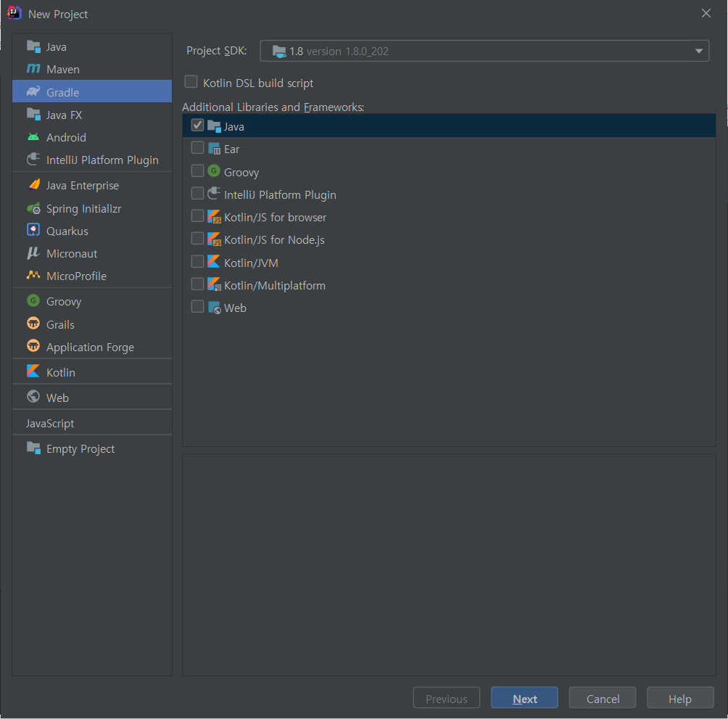Click the Empty Project folder icon
The width and height of the screenshot is (728, 719).
(33, 448)
